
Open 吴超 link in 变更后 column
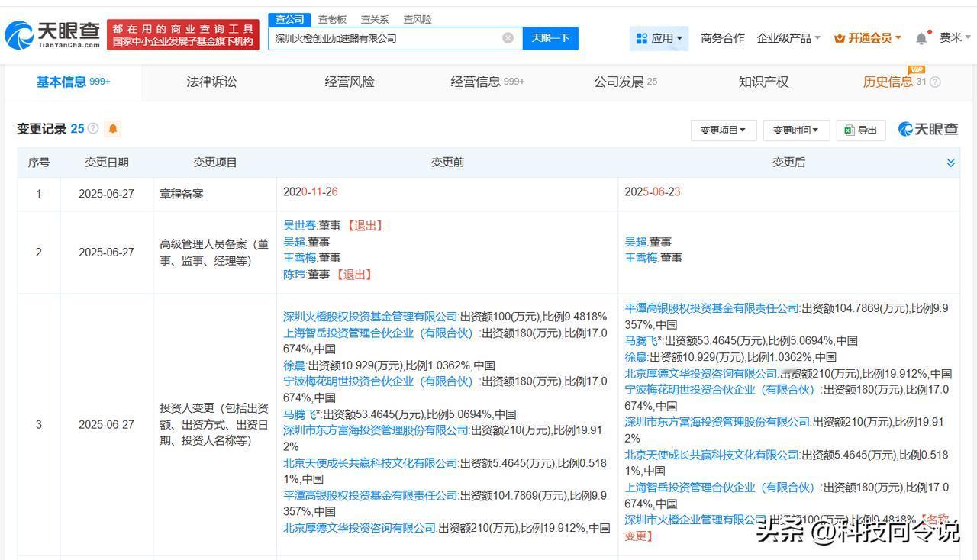[636, 242]
